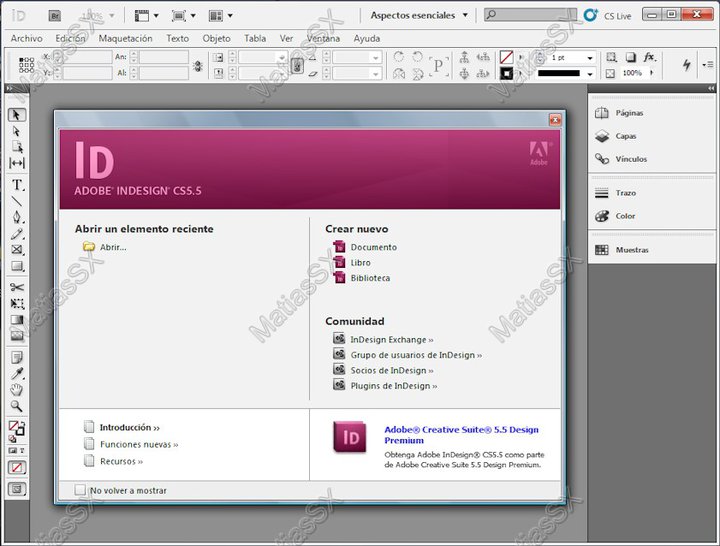Open the Objeto menu
Screen dimensions: 720x546
[216, 39]
